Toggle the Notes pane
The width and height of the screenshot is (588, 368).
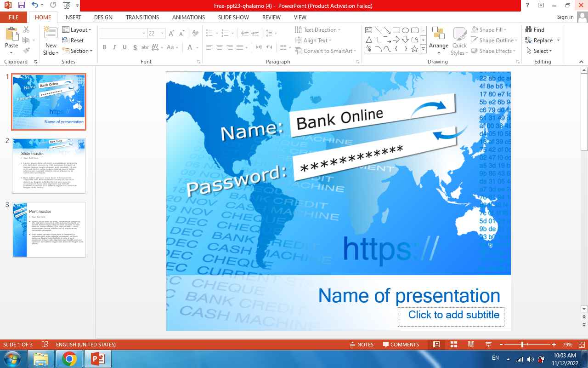tap(361, 345)
